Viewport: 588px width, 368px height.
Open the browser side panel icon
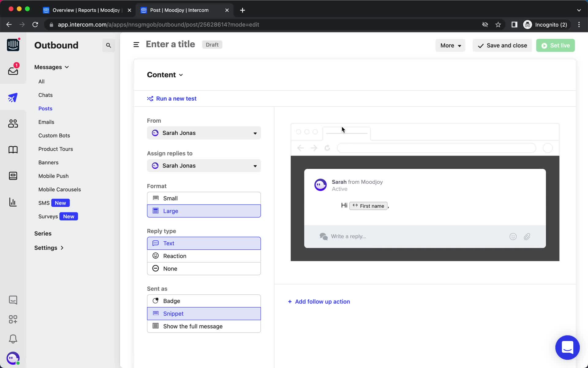(x=514, y=25)
